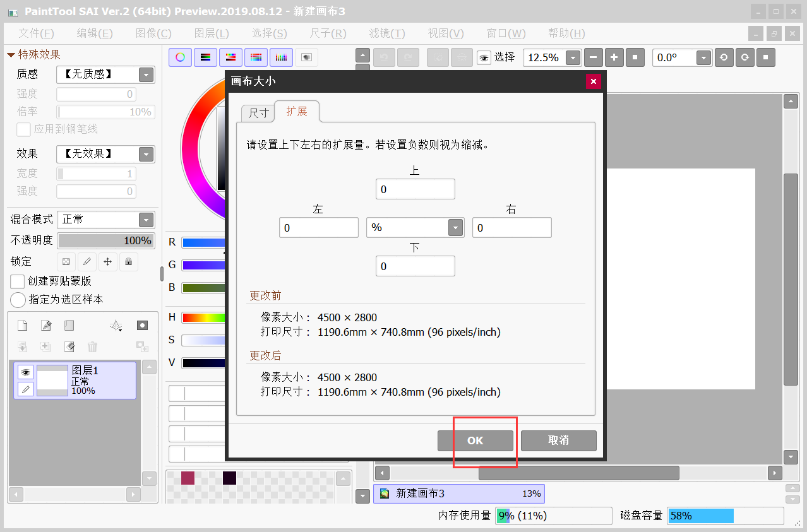Open the 12.5% zoom level dropdown
This screenshot has width=807, height=532.
pos(573,57)
